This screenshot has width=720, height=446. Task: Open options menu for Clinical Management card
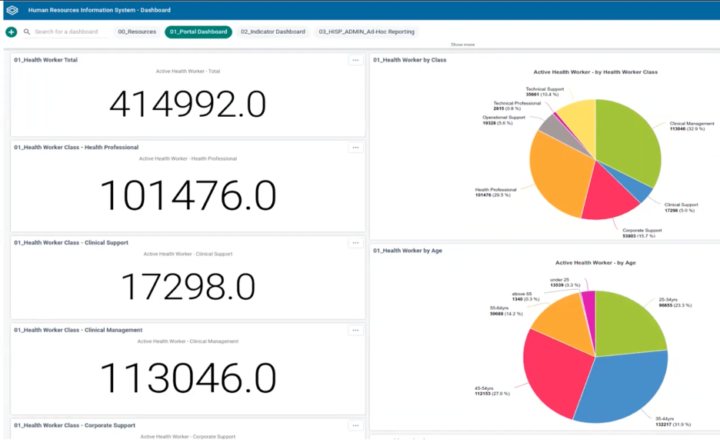pyautogui.click(x=355, y=330)
